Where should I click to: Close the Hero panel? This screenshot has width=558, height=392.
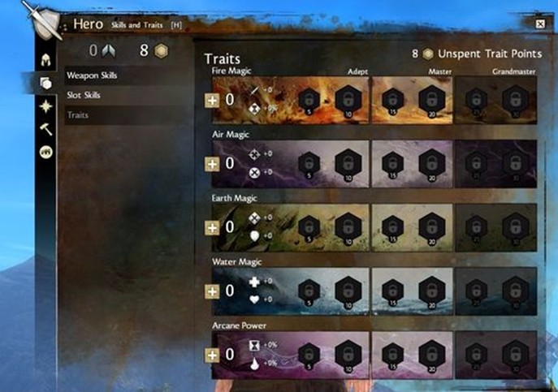point(540,24)
